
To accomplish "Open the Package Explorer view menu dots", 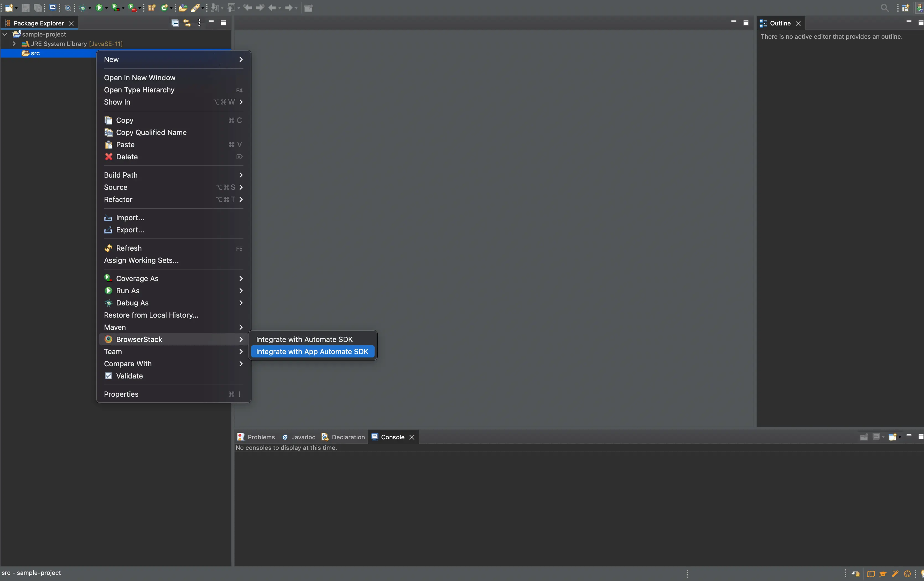I will (199, 23).
